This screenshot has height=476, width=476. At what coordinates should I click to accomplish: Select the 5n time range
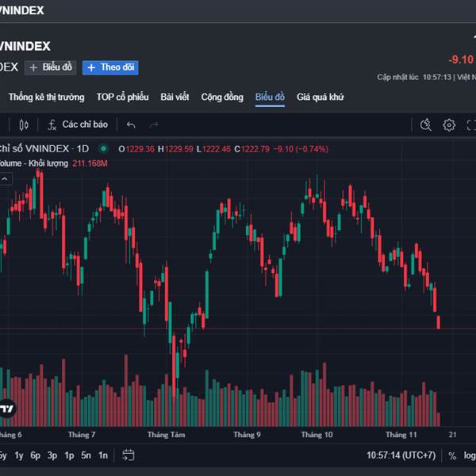pos(86,455)
